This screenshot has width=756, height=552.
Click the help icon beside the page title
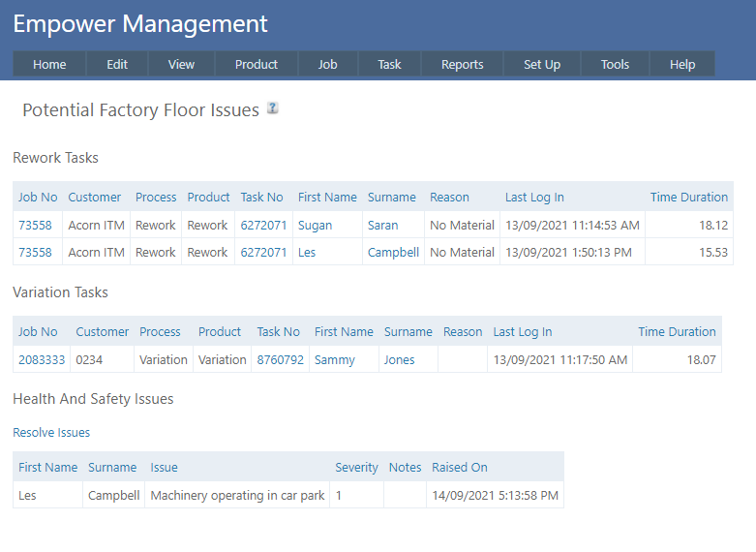(x=273, y=108)
